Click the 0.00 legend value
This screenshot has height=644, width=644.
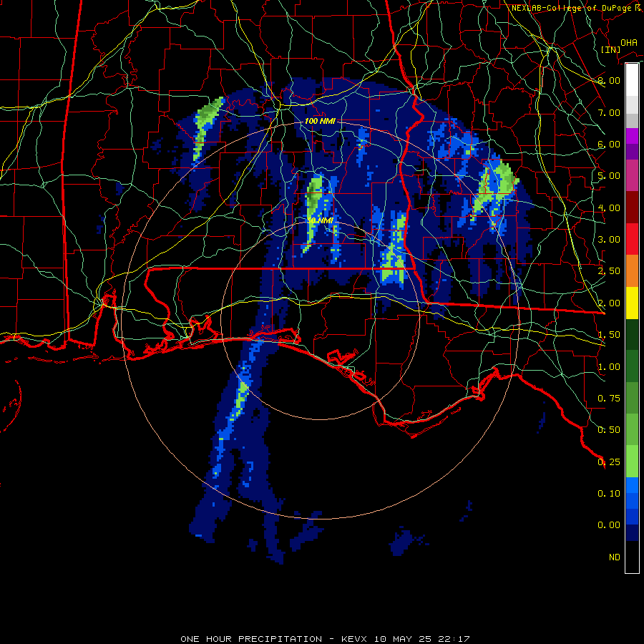[x=609, y=525]
